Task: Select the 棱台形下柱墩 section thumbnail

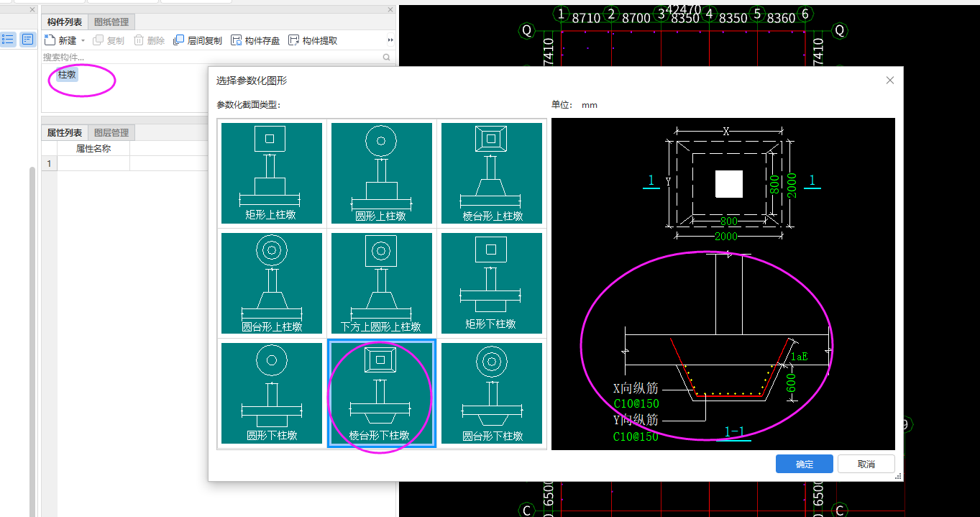Action: (x=382, y=393)
